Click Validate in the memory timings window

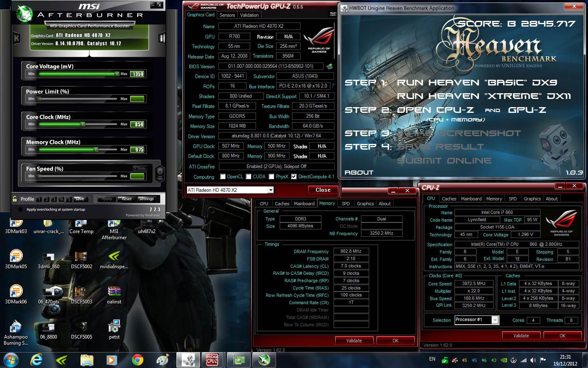click(x=354, y=341)
